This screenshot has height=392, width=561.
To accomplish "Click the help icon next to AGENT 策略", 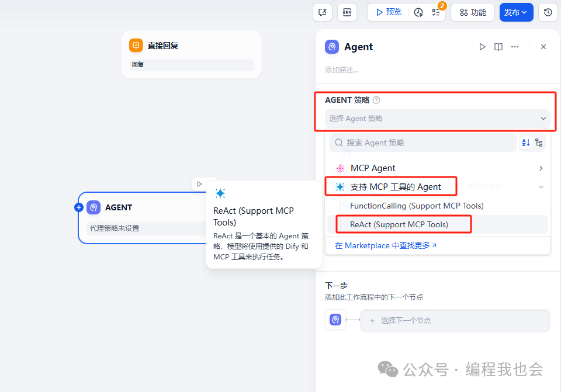I will (376, 100).
